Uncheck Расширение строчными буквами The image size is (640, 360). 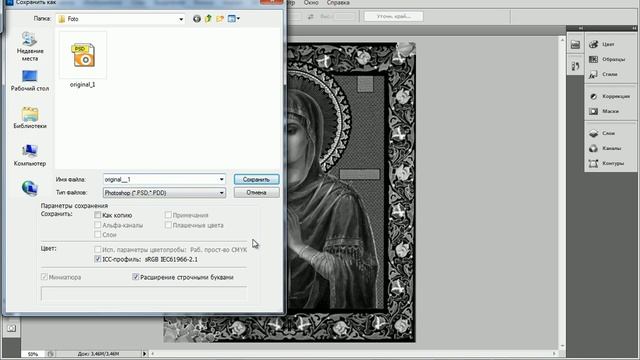136,277
